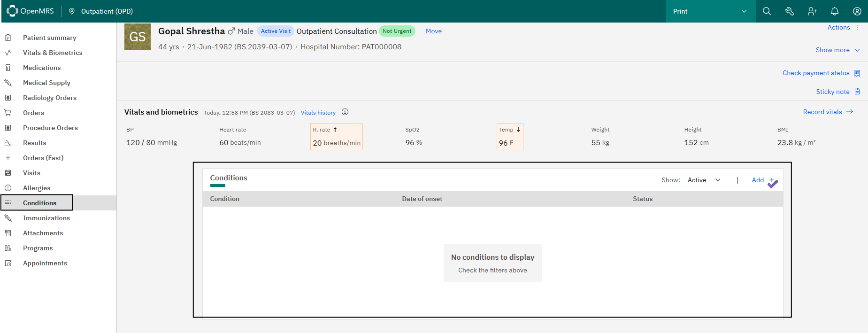Click the Procedure Orders icon
Viewport: 868px width, 333px height.
pyautogui.click(x=8, y=128)
